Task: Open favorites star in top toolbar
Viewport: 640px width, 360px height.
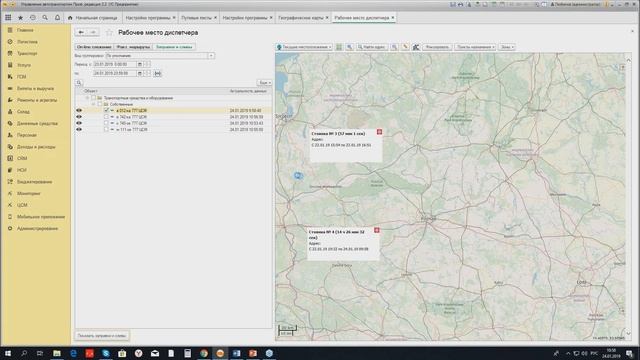Action: (20, 18)
